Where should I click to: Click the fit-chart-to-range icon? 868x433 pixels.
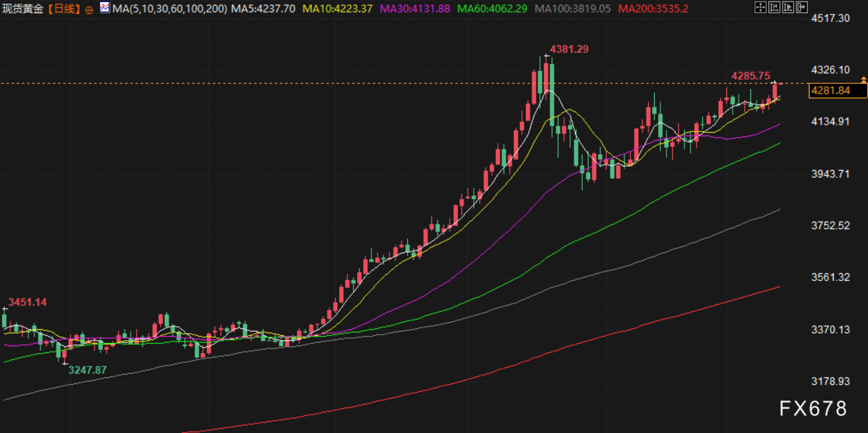773,8
